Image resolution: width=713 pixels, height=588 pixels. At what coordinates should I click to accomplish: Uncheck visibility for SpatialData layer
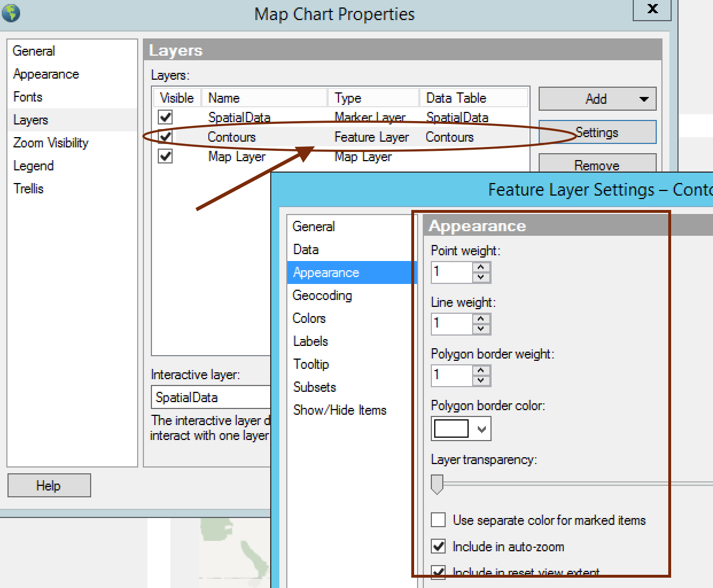[165, 117]
